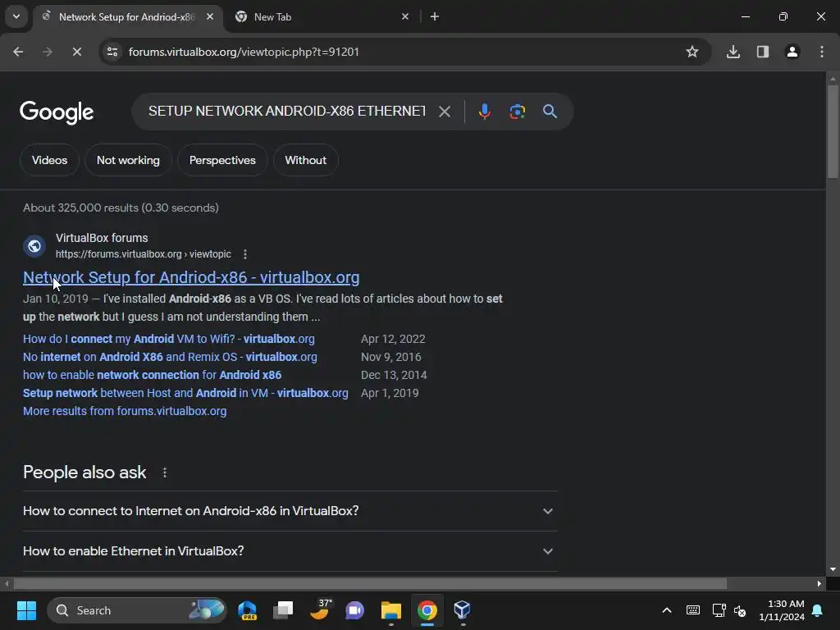The height and width of the screenshot is (630, 840).
Task: Clear the Google search box with X
Action: coord(444,112)
